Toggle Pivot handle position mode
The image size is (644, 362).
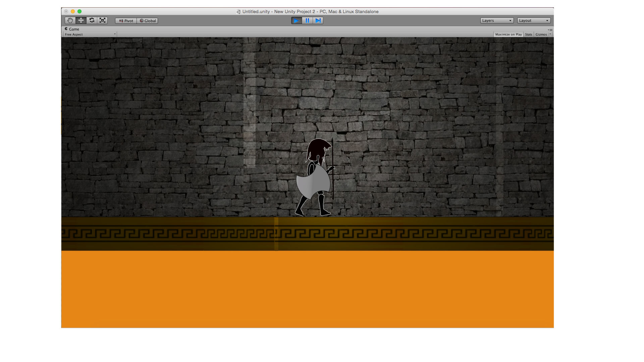126,21
